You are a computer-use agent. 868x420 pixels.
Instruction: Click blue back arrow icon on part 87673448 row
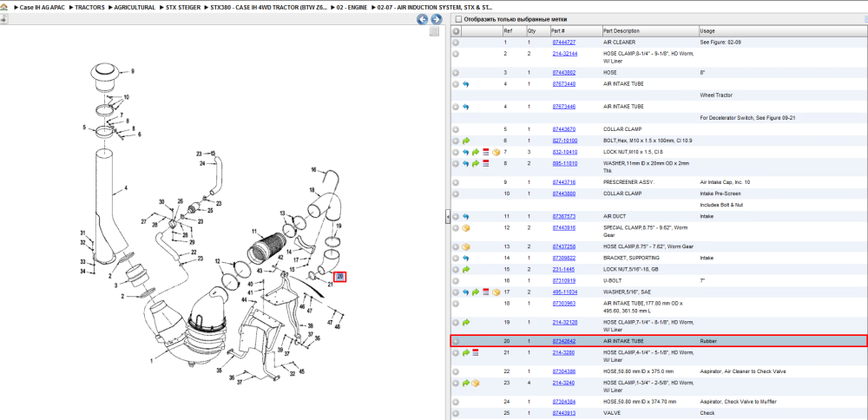(465, 84)
